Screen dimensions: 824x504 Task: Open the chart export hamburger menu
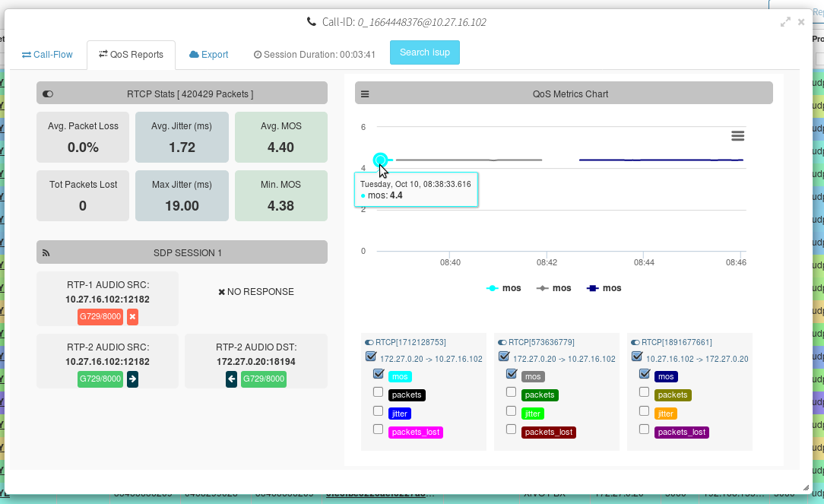tap(738, 136)
